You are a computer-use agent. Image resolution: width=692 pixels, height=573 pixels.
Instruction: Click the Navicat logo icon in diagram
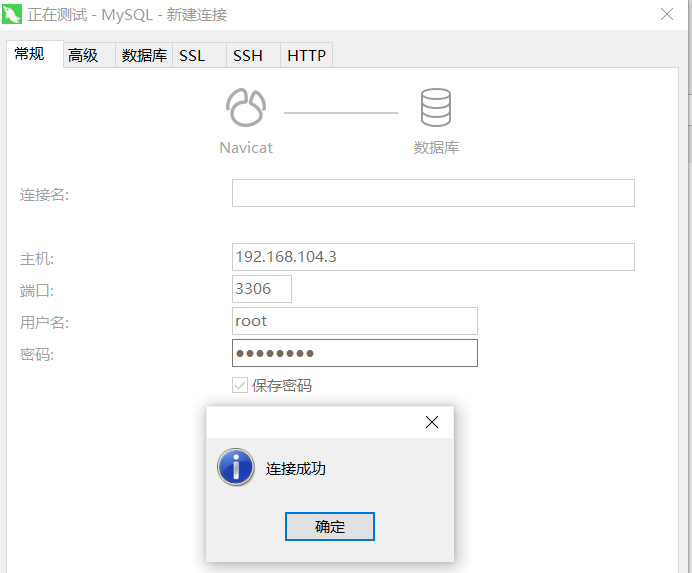[246, 108]
